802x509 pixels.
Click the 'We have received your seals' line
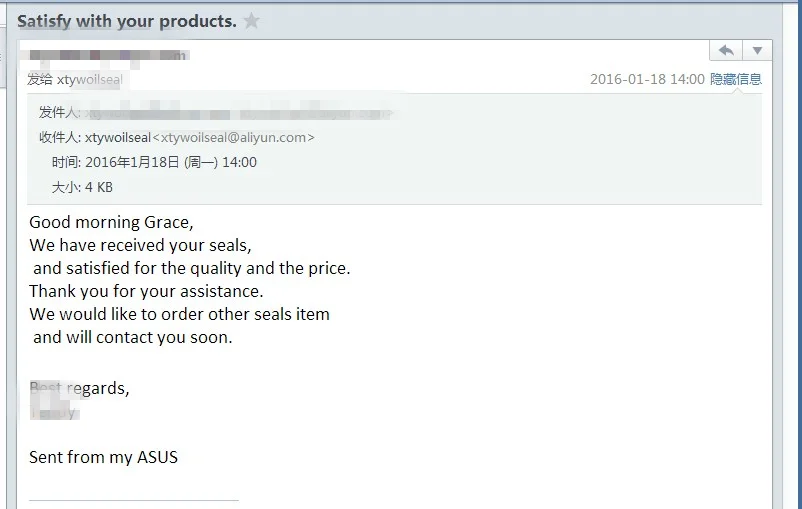point(140,245)
